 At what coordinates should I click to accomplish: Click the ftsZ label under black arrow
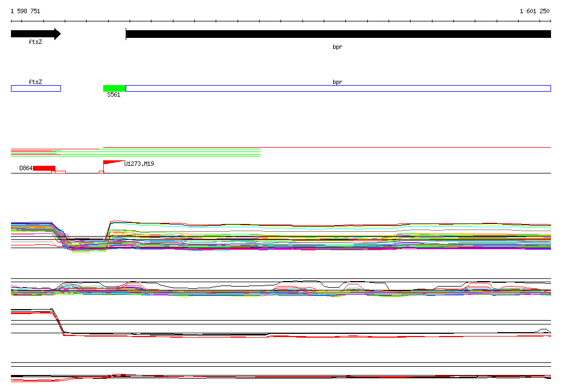36,42
